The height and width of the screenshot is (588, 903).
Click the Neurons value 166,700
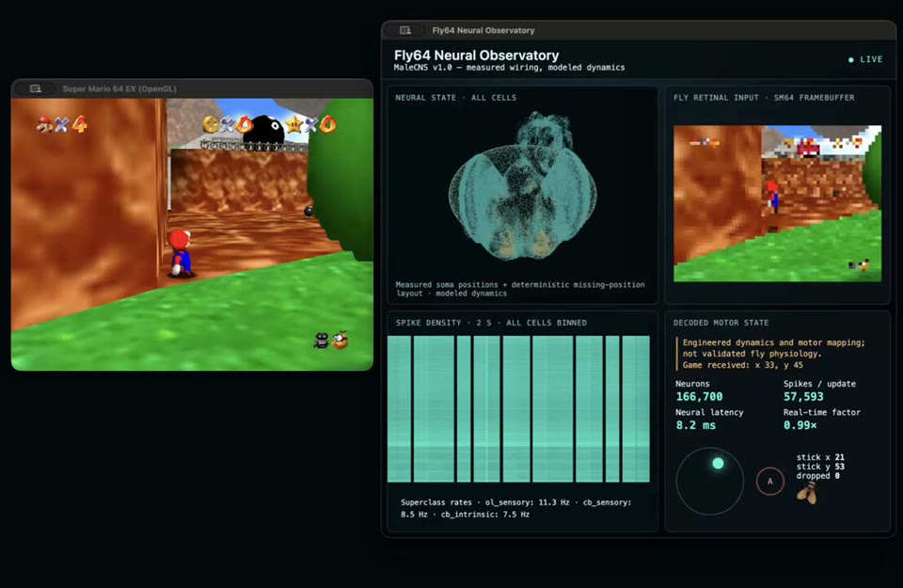pos(699,396)
